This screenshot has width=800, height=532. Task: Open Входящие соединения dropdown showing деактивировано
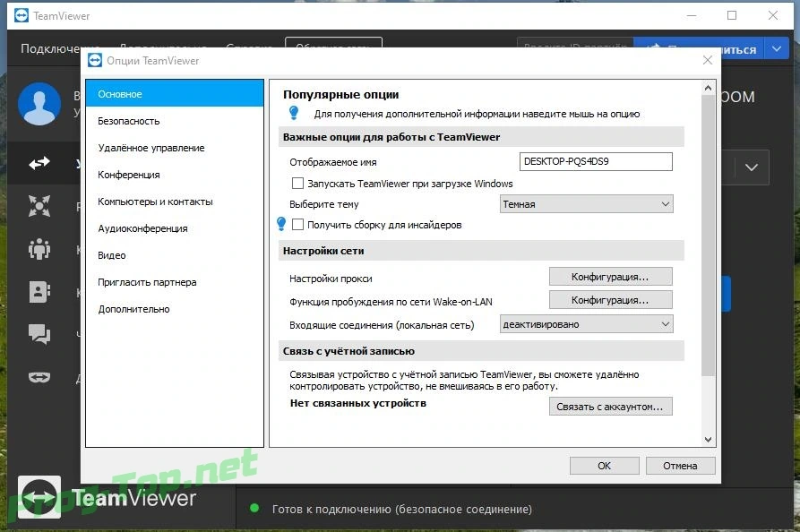[586, 324]
